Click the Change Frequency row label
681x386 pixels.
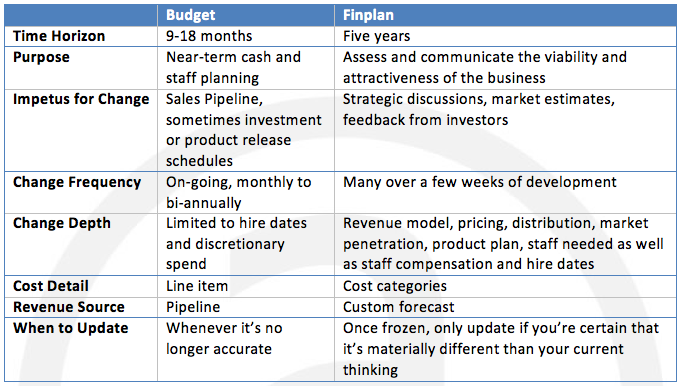click(77, 182)
